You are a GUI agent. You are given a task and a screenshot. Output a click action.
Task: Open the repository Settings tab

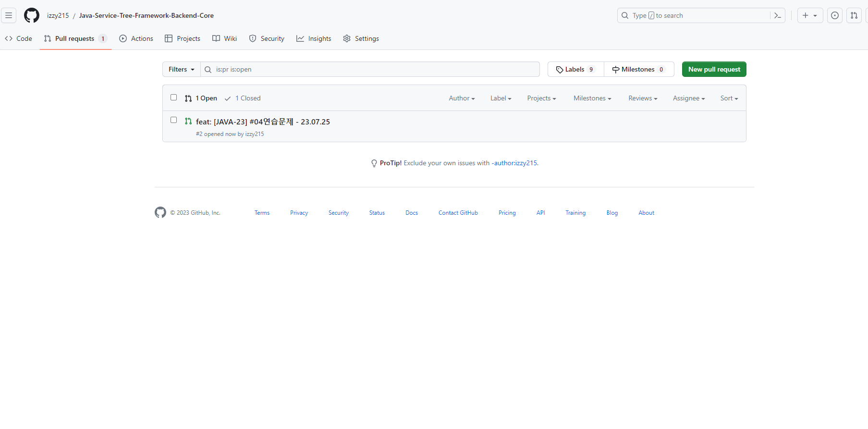point(361,38)
